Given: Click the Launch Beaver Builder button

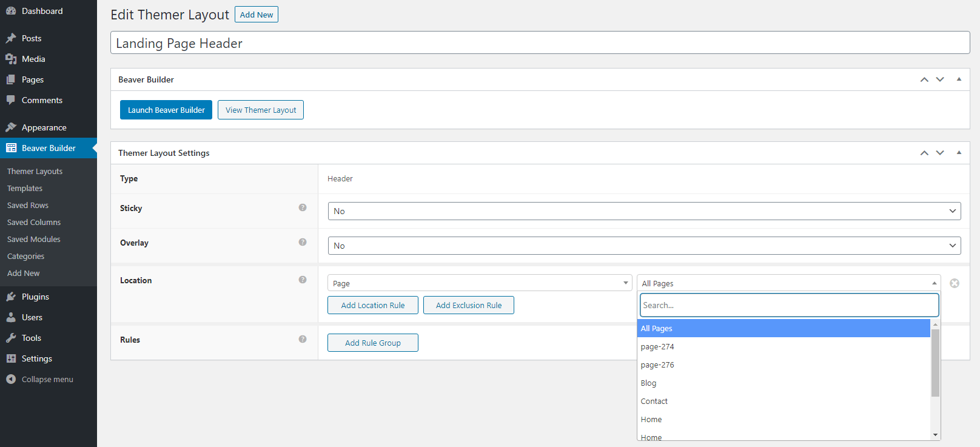Looking at the screenshot, I should 166,110.
